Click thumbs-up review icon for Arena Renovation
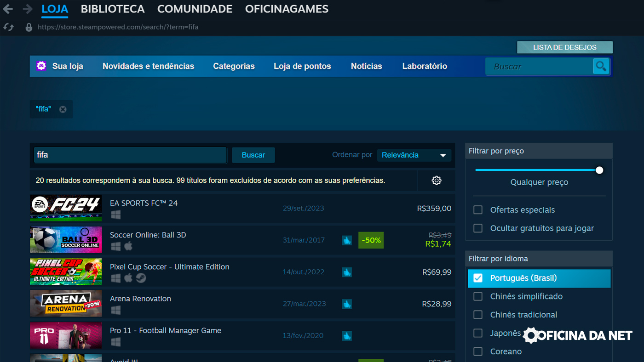 (x=347, y=304)
